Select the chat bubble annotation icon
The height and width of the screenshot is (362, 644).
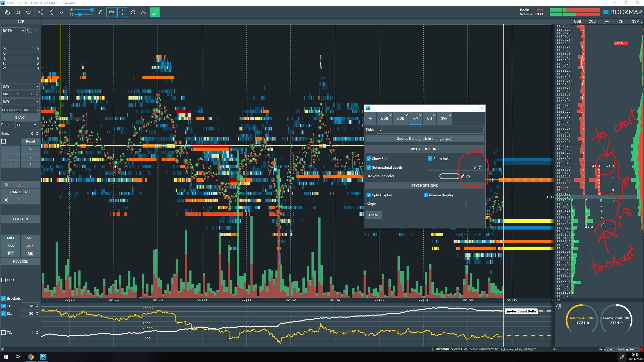click(111, 12)
